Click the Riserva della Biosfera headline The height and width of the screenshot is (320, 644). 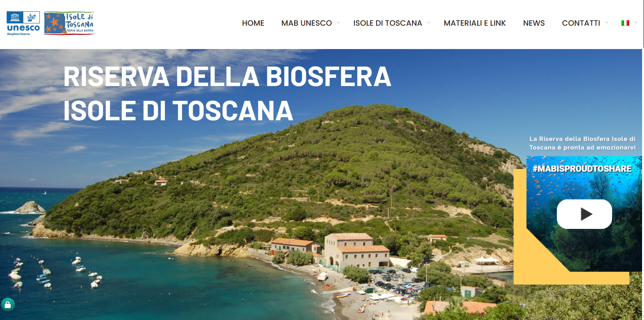tap(227, 93)
